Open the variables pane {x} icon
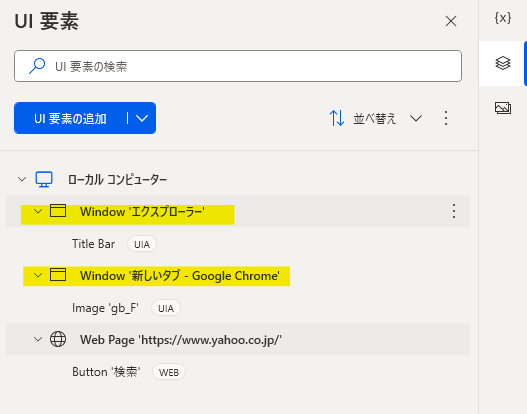The width and height of the screenshot is (527, 414). point(503,18)
